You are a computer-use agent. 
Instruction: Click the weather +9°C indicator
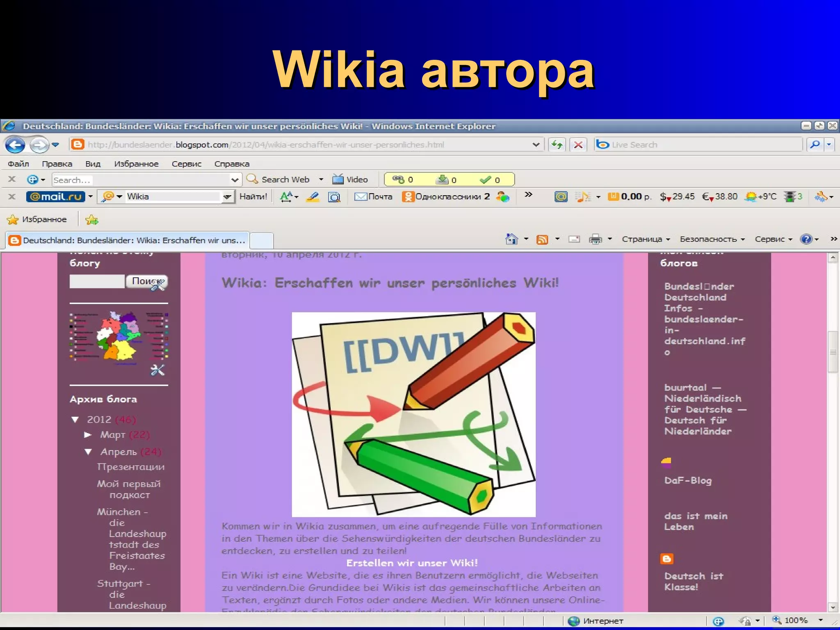pyautogui.click(x=761, y=196)
